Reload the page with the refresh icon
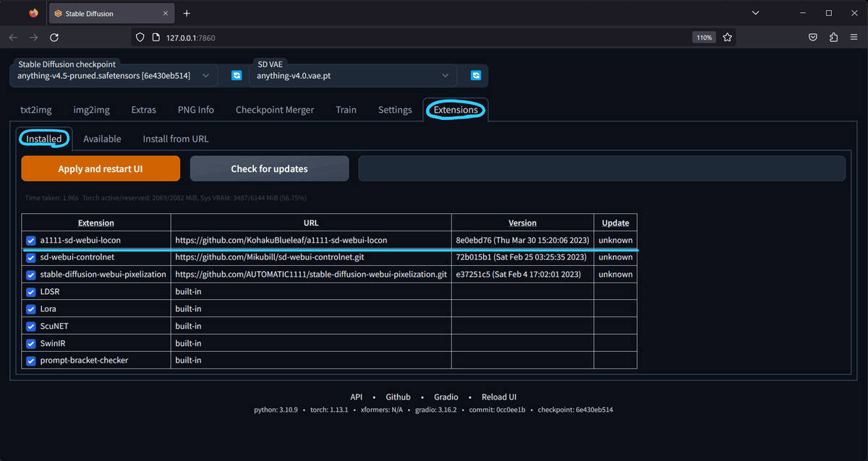This screenshot has height=461, width=868. [x=54, y=37]
